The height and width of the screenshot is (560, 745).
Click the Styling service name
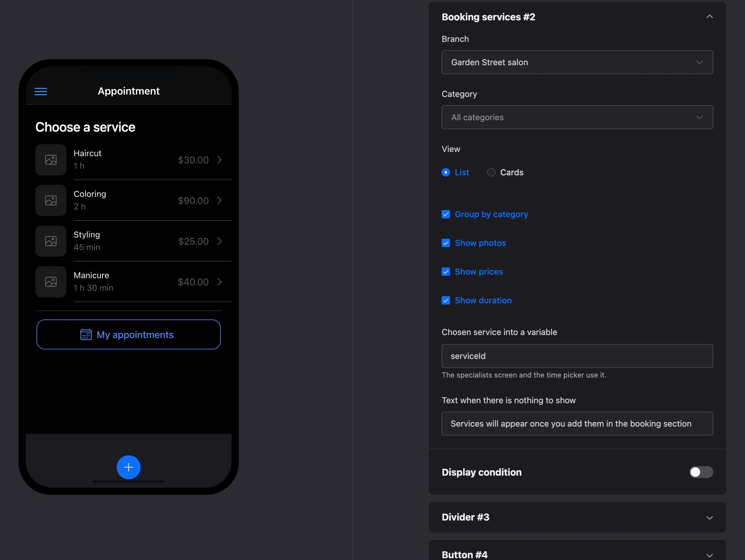pos(87,235)
